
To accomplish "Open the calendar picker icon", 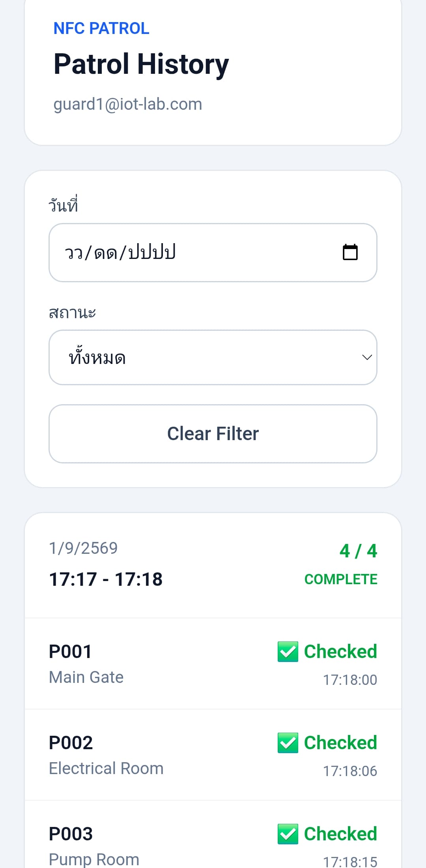I will pos(350,252).
